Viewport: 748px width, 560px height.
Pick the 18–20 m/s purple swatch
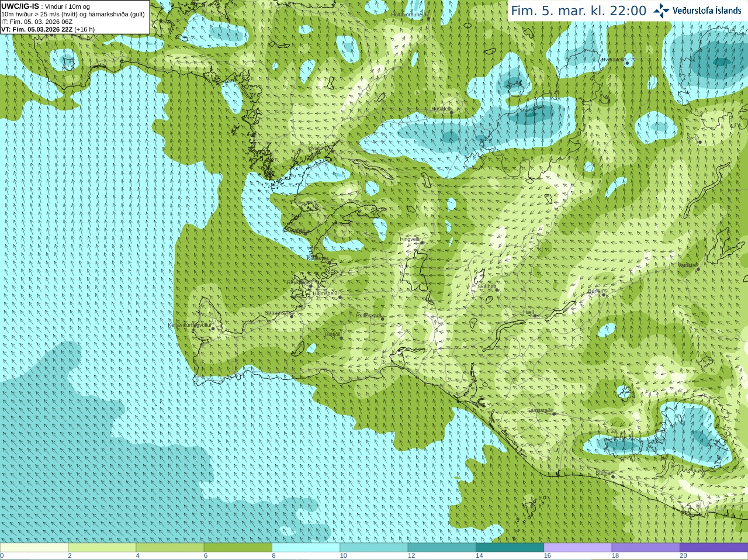(646, 548)
